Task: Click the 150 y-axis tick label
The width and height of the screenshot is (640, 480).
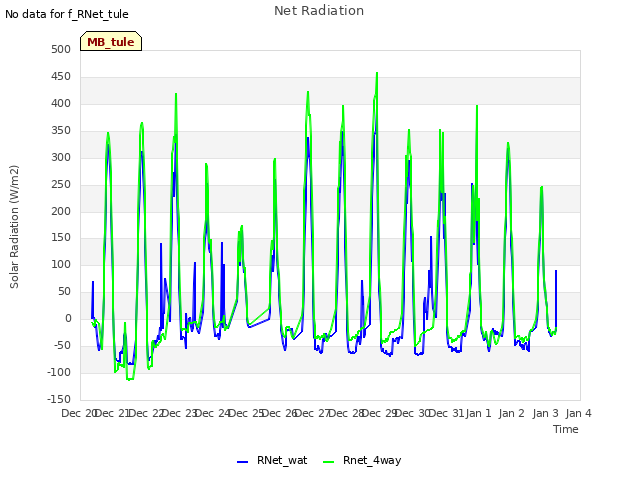Action: point(61,238)
